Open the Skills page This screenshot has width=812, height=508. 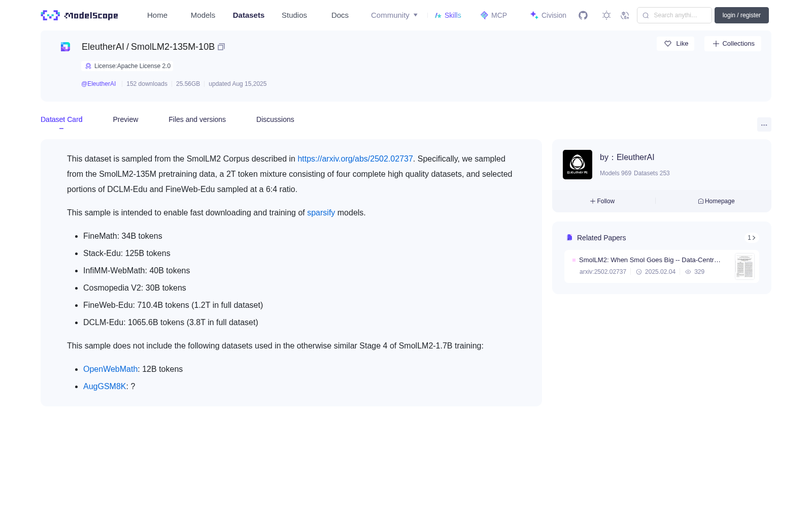click(x=448, y=15)
